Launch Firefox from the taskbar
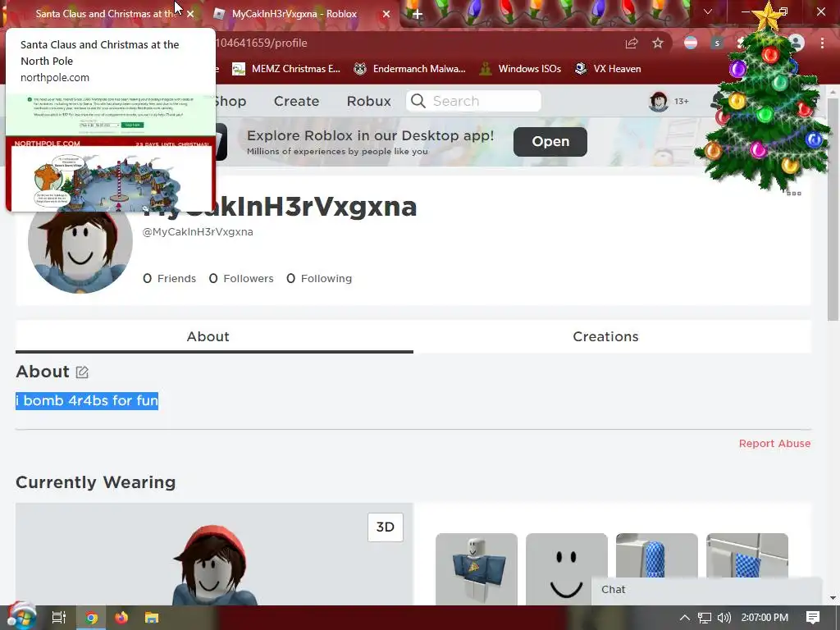The width and height of the screenshot is (840, 630). click(x=121, y=618)
